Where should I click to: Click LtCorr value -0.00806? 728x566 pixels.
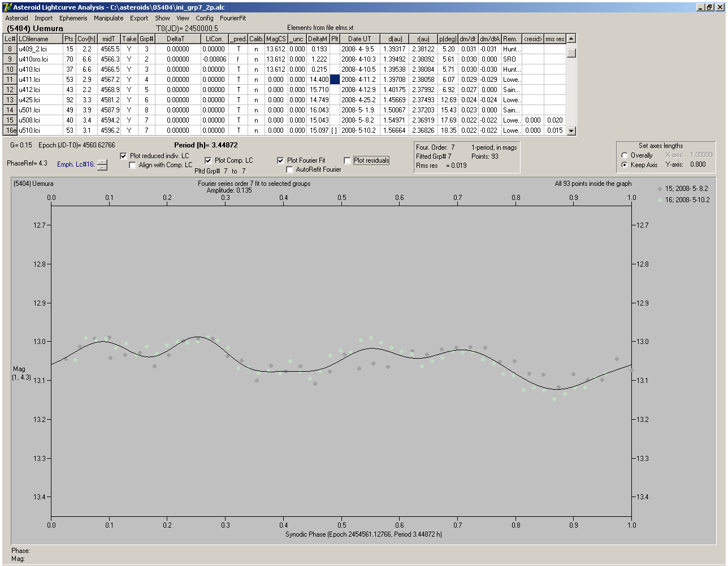click(214, 59)
